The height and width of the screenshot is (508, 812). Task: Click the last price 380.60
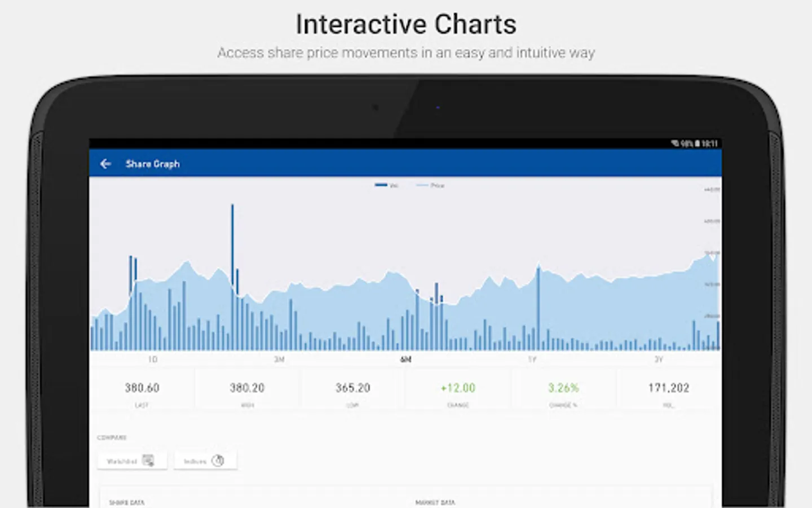click(x=142, y=388)
